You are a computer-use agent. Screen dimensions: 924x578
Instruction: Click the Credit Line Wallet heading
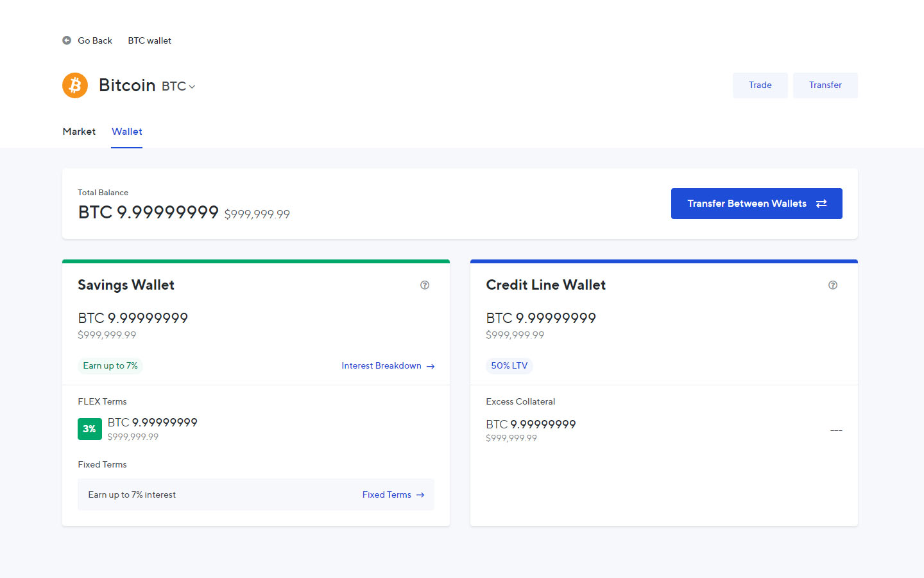(546, 285)
